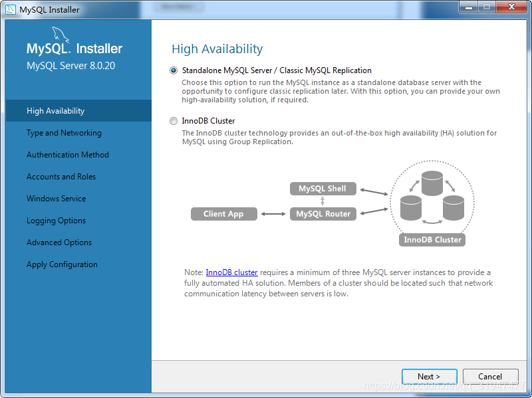Open the Authentication Method step
Viewport: 532px width, 398px height.
point(68,155)
